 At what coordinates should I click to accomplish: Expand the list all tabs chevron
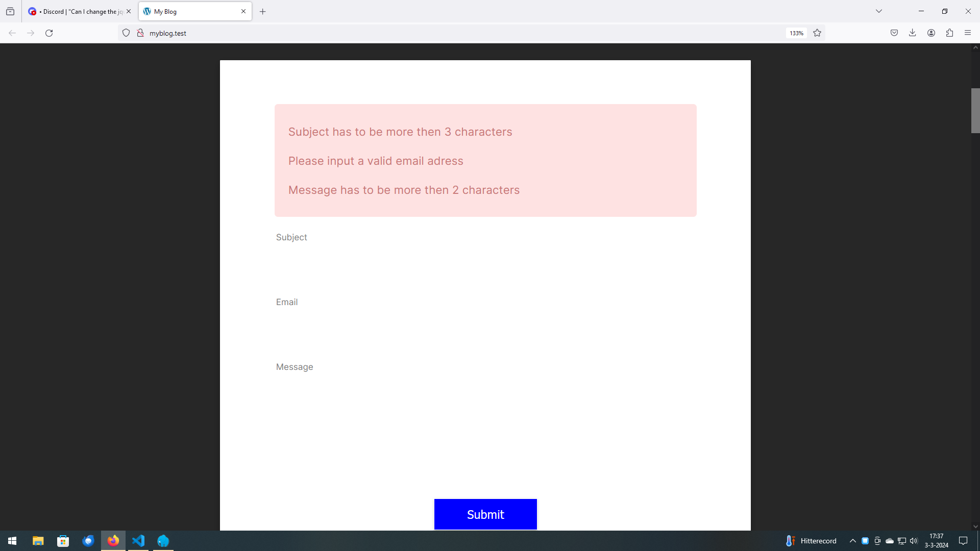879,11
